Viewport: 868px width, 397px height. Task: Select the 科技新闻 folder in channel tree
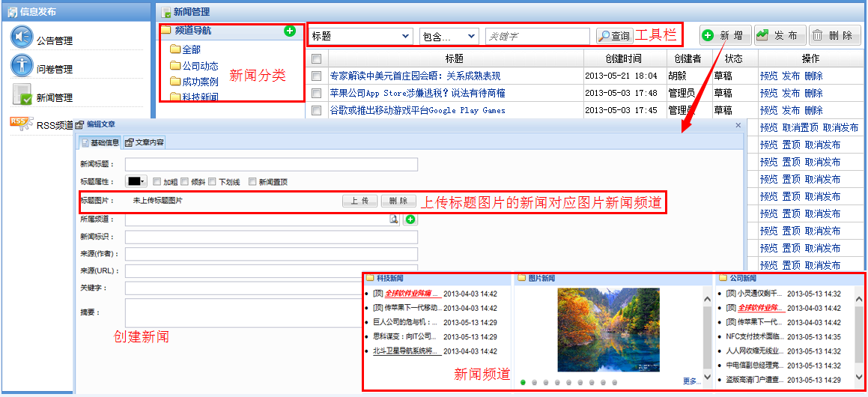pos(194,97)
